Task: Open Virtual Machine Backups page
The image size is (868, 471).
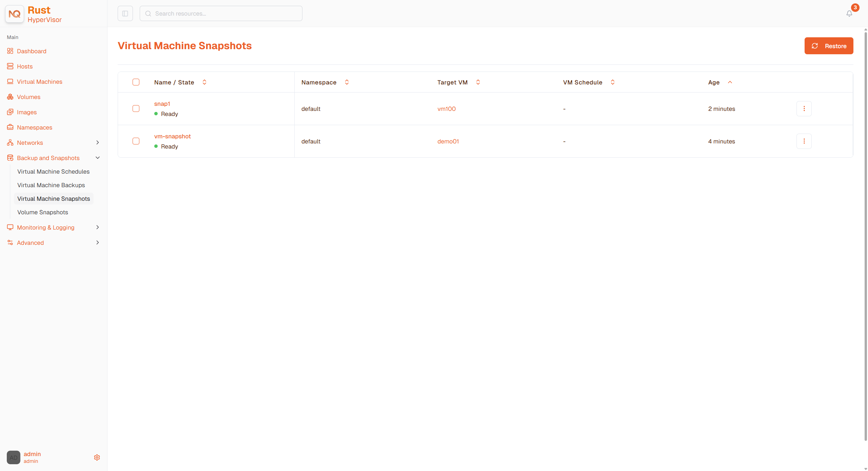Action: 51,185
